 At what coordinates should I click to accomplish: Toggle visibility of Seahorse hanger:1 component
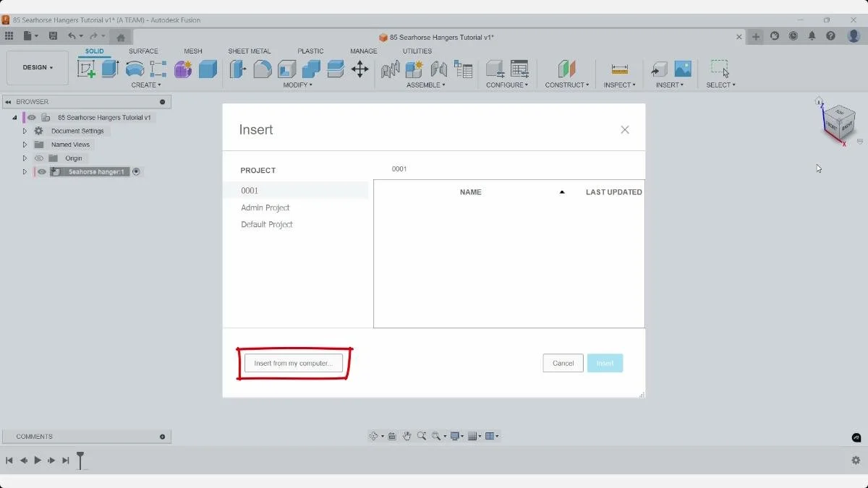point(42,172)
